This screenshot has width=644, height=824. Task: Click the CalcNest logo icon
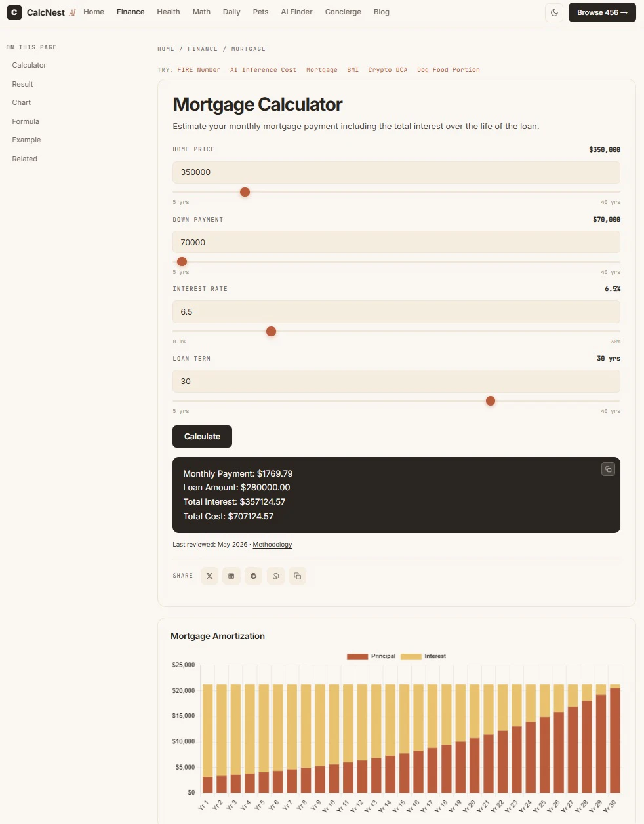click(x=14, y=12)
